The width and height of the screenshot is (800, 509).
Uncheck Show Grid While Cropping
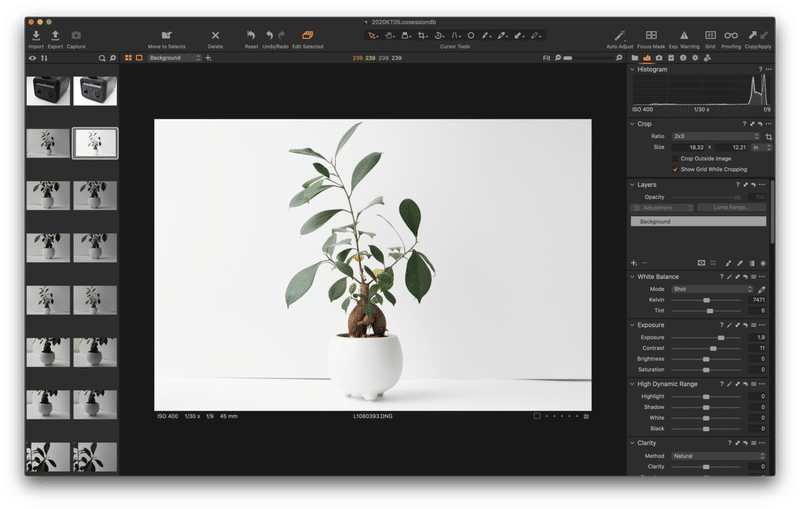tap(675, 169)
